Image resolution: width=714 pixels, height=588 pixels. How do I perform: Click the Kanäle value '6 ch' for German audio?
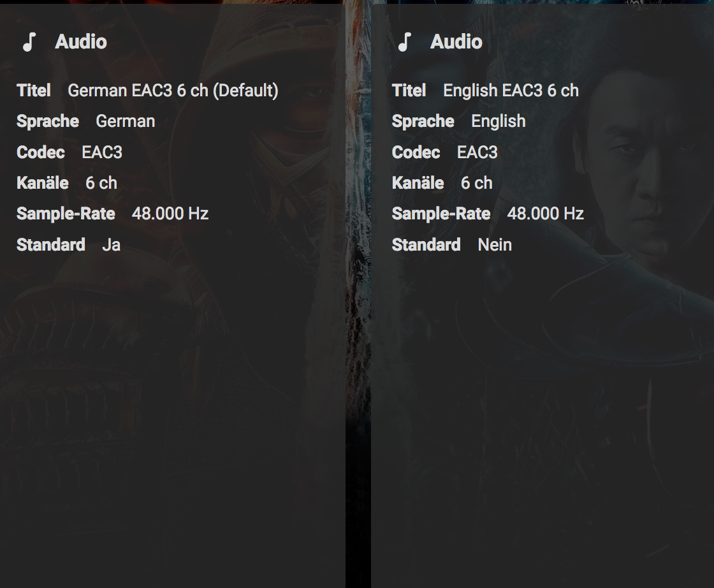tap(101, 183)
